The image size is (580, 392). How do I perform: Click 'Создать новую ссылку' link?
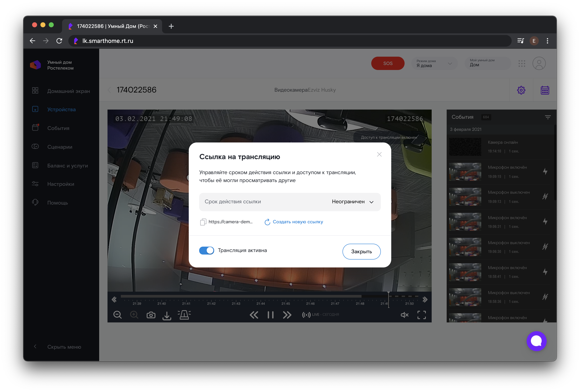point(297,222)
